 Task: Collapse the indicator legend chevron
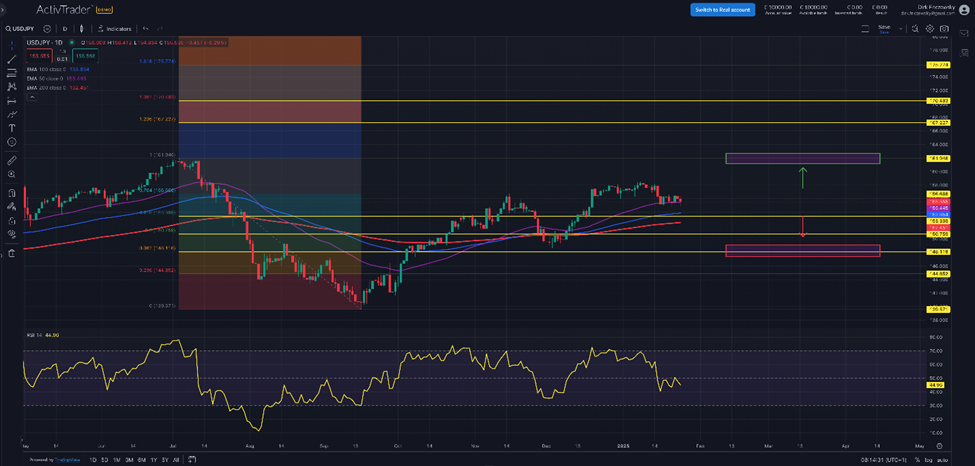(x=31, y=98)
